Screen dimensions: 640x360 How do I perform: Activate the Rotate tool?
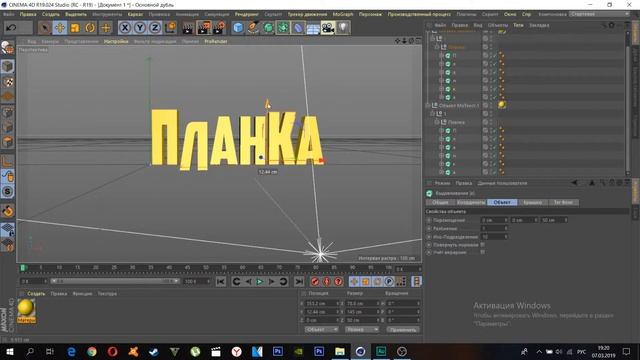90,28
